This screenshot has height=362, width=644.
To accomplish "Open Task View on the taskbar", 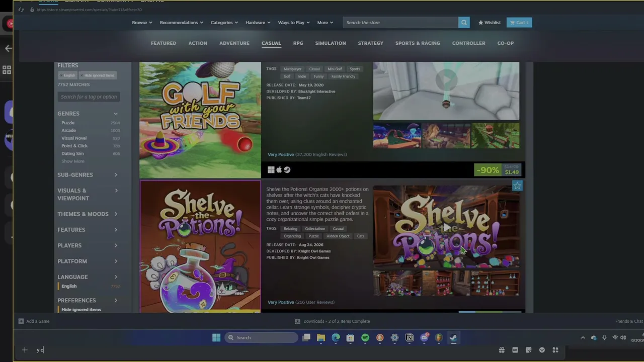I will tap(306, 338).
